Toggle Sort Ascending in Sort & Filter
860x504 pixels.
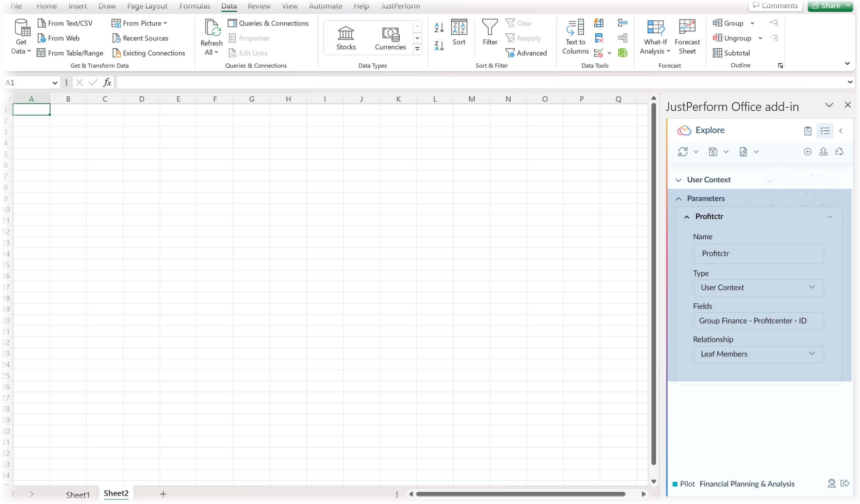tap(438, 27)
